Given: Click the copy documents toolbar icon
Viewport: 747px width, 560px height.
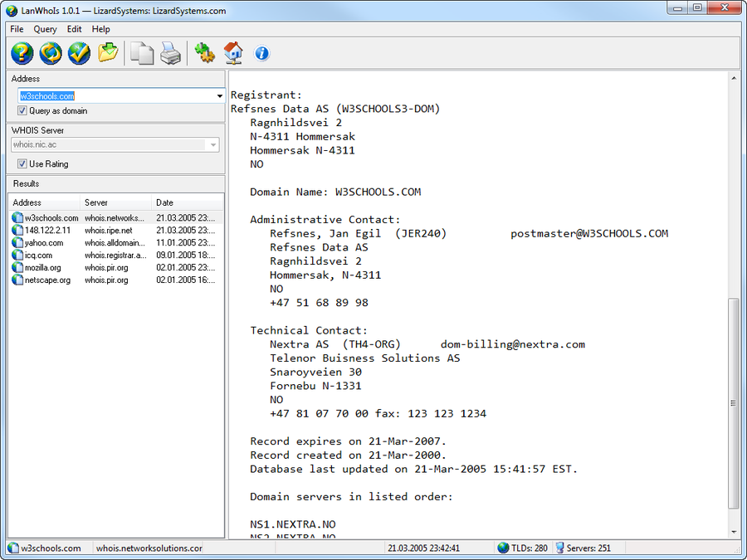Looking at the screenshot, I should [x=142, y=53].
